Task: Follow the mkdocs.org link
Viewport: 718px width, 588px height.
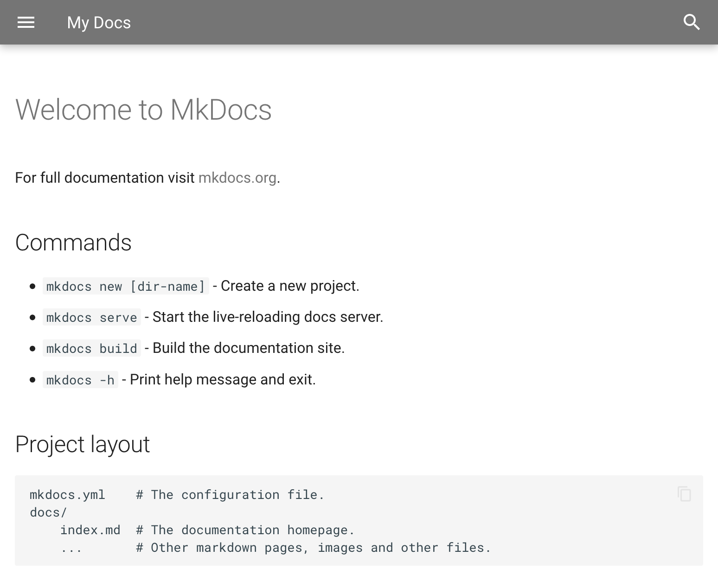Action: (x=237, y=178)
